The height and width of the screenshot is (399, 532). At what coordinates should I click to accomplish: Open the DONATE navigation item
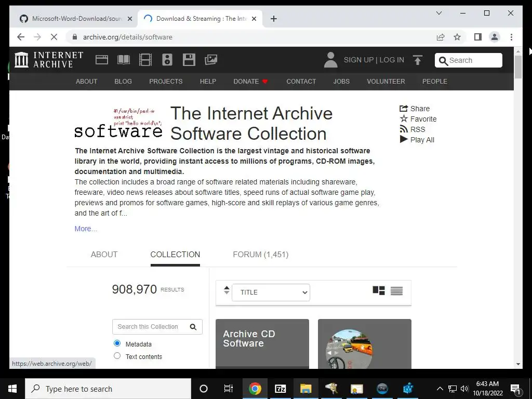click(250, 82)
